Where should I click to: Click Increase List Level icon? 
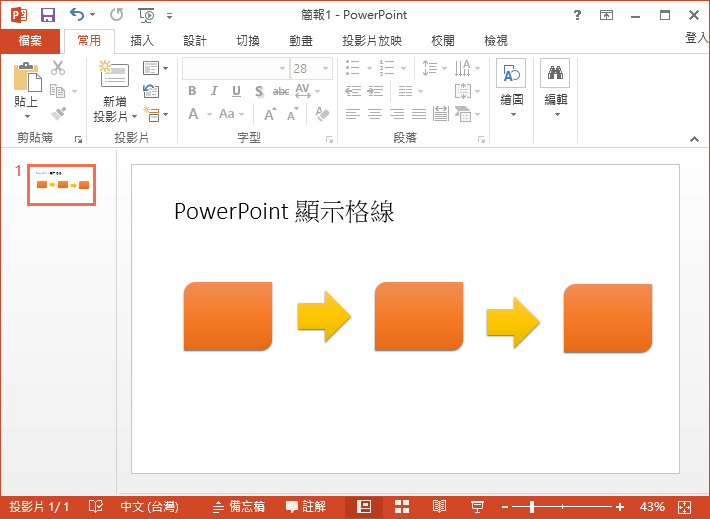click(x=375, y=91)
